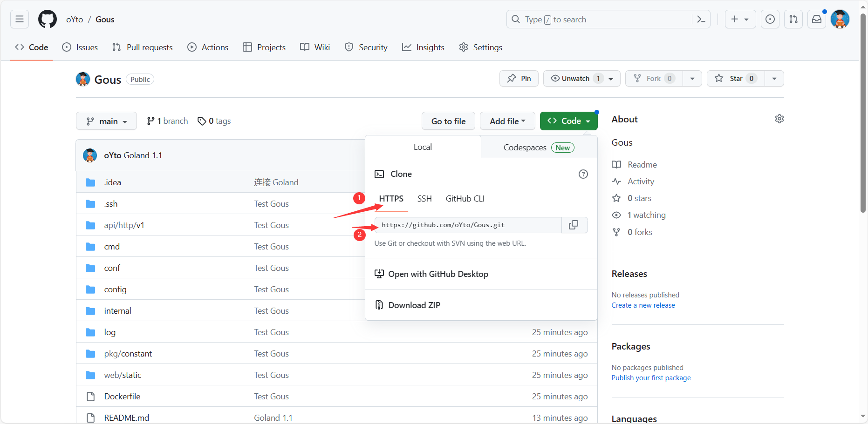
Task: Open the internal folder
Action: (117, 311)
